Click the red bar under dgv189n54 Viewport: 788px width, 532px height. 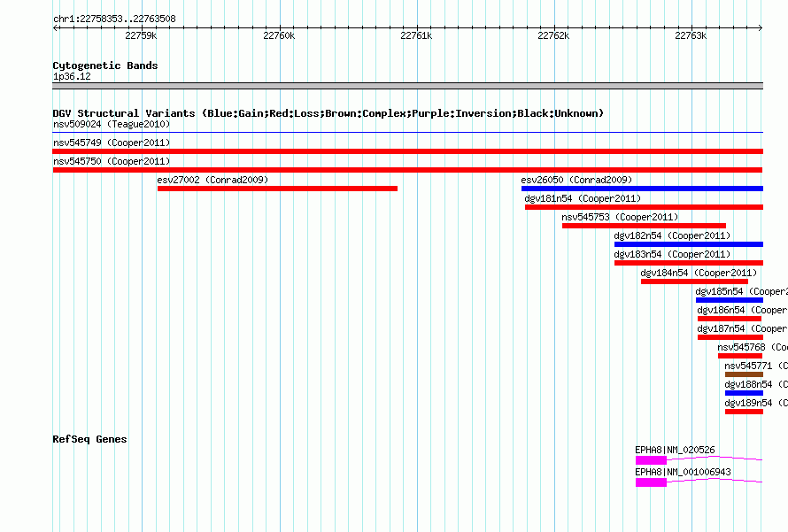(x=744, y=412)
